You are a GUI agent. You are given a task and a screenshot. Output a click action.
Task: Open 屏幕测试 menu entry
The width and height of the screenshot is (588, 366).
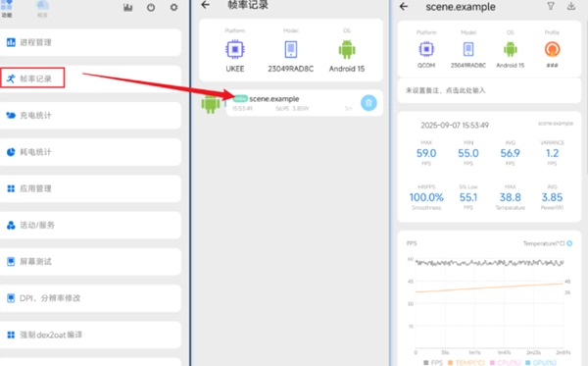click(90, 261)
